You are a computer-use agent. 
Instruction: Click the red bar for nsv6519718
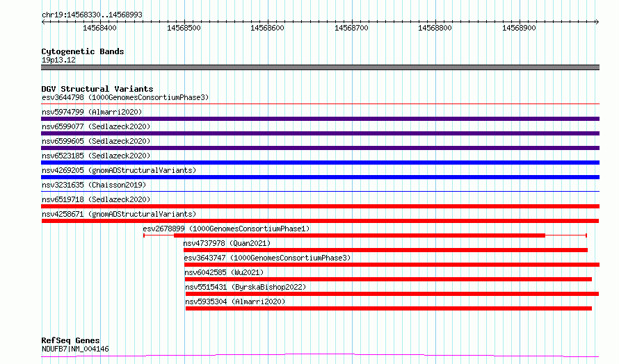click(320, 206)
